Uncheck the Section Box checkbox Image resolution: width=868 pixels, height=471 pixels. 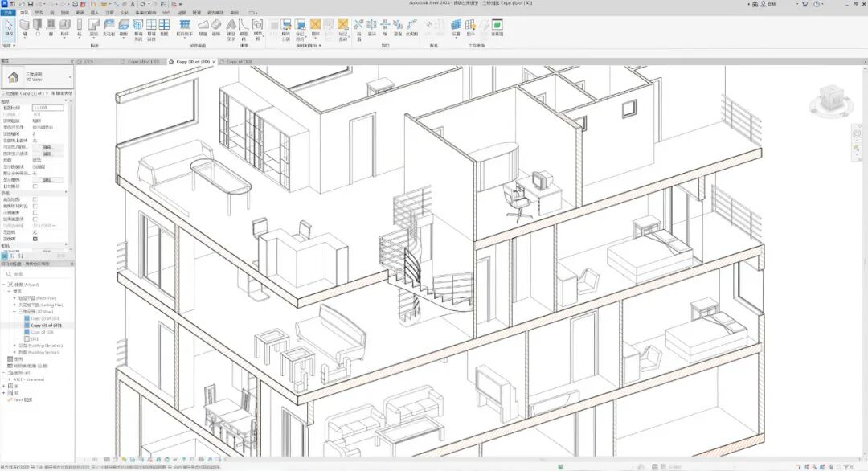click(35, 239)
